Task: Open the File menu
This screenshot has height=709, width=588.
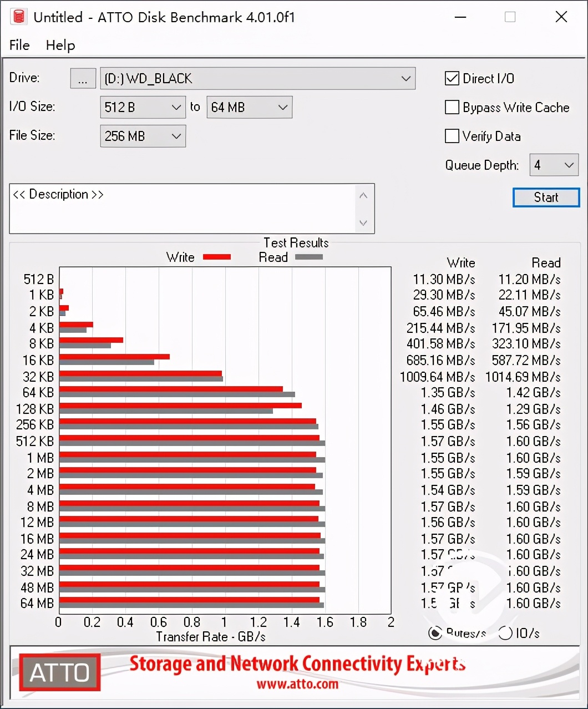Action: pyautogui.click(x=19, y=45)
